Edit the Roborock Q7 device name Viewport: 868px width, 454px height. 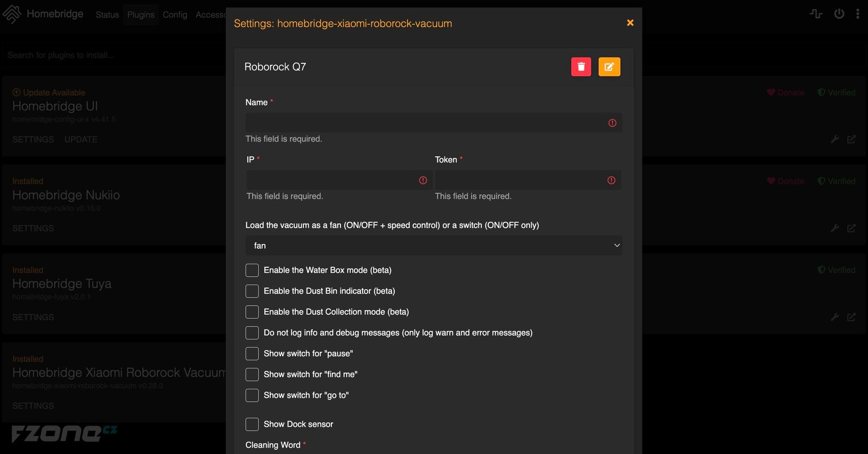point(609,67)
